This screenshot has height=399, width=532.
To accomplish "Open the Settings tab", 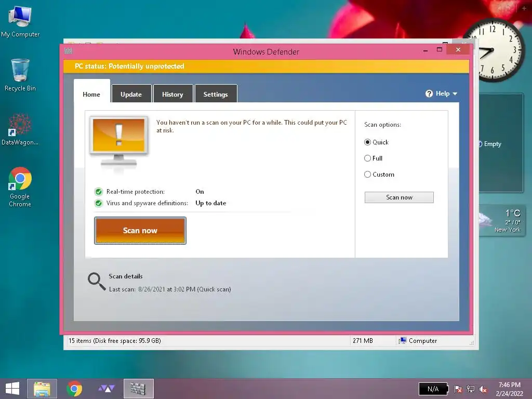I will pos(216,94).
